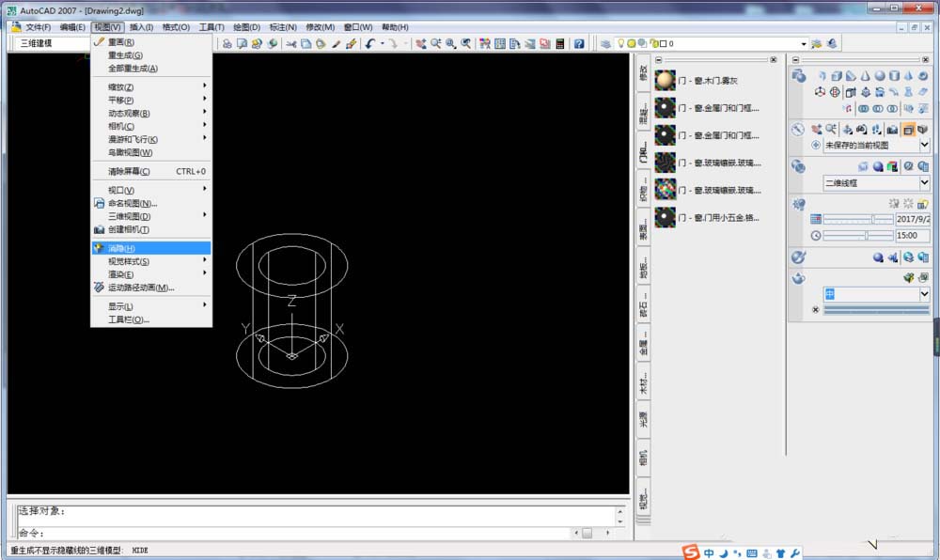The height and width of the screenshot is (560, 940).
Task: Select the Wedge solid tool in dashboard
Action: 851,75
